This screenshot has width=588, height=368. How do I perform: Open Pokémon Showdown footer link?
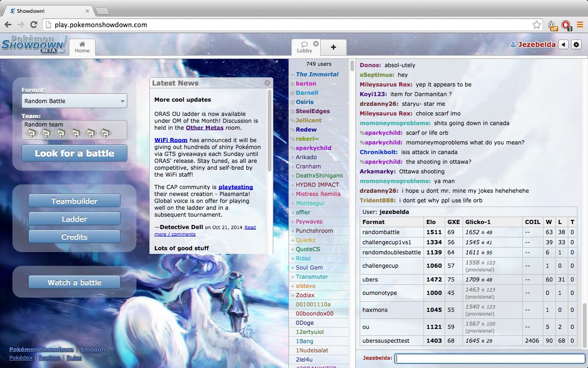click(x=41, y=349)
